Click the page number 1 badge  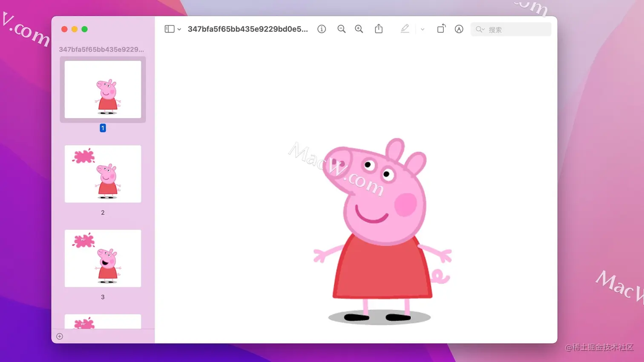coord(103,128)
